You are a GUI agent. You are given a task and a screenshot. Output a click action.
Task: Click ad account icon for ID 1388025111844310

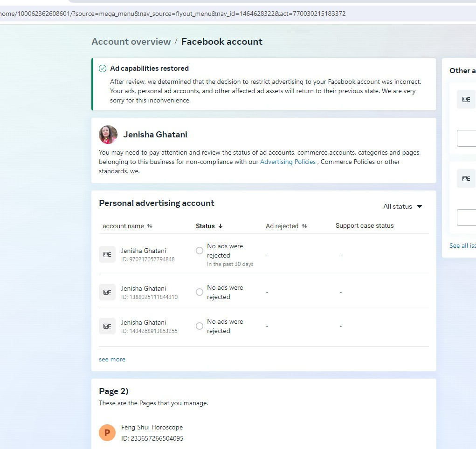(x=107, y=292)
